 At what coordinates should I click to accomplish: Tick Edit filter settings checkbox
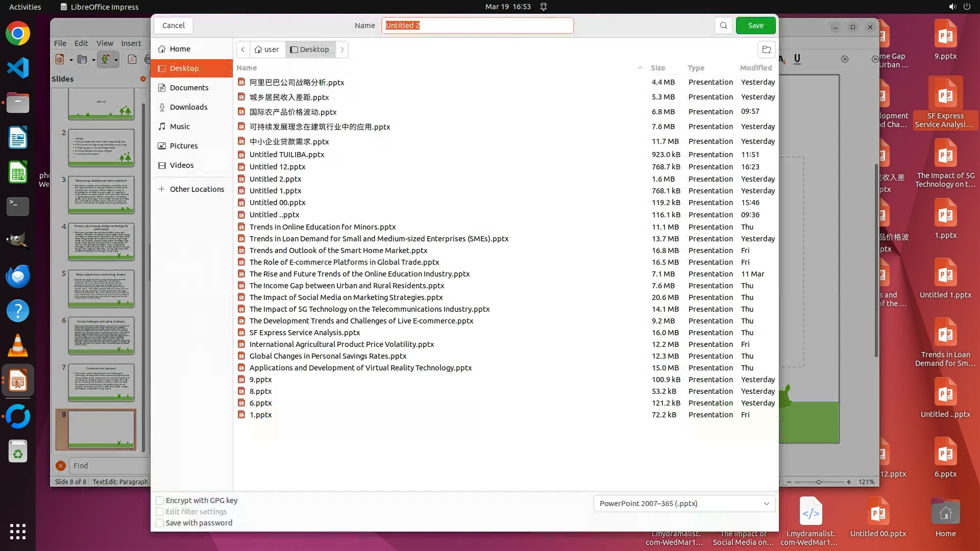160,512
